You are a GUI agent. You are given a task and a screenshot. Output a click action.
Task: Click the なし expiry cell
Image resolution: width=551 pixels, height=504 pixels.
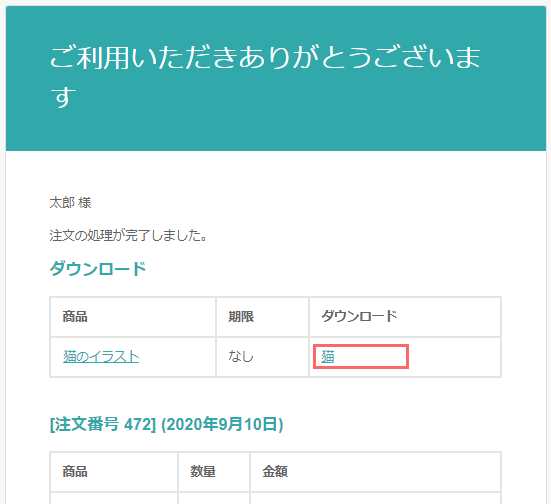[241, 357]
